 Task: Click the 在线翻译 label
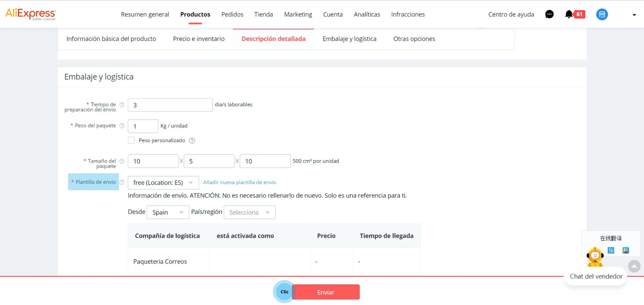(611, 238)
